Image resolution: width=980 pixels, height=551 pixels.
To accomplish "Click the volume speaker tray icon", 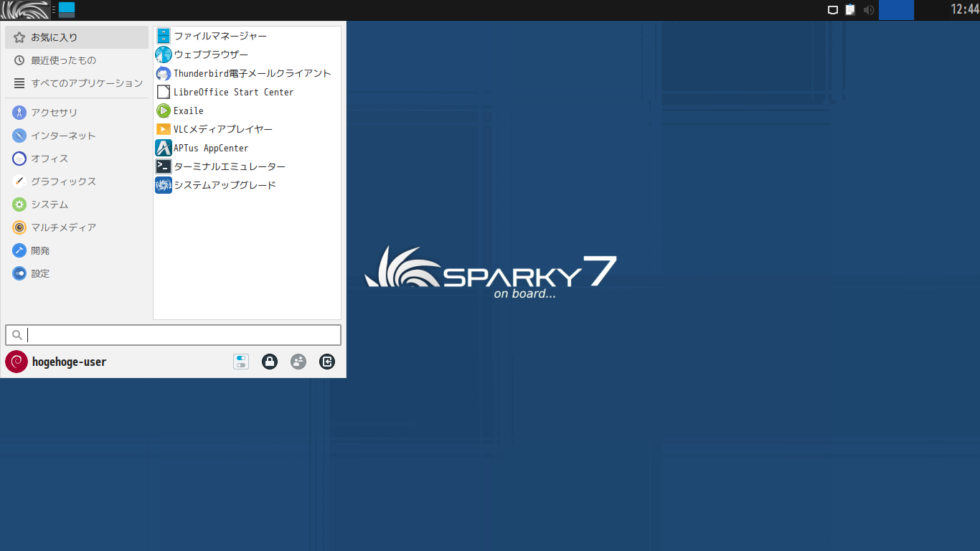I will [x=869, y=10].
